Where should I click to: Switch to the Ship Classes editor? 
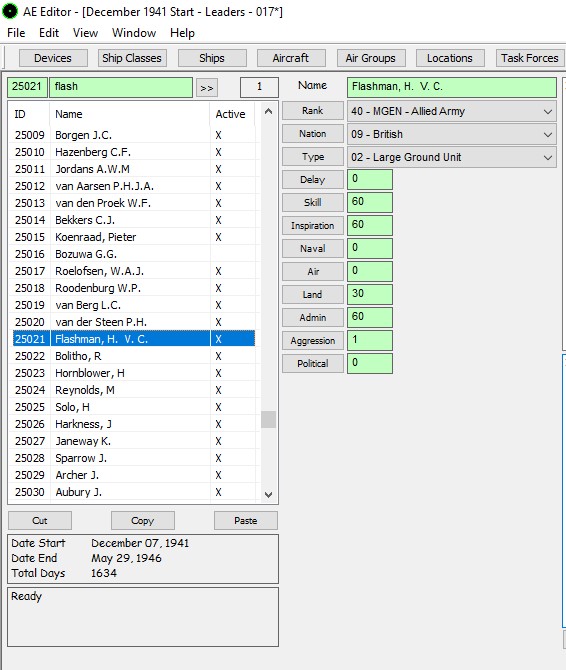(132, 58)
